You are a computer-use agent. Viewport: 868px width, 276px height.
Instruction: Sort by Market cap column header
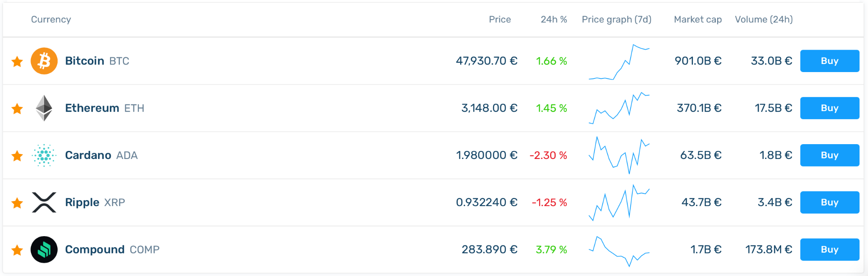[x=698, y=20]
